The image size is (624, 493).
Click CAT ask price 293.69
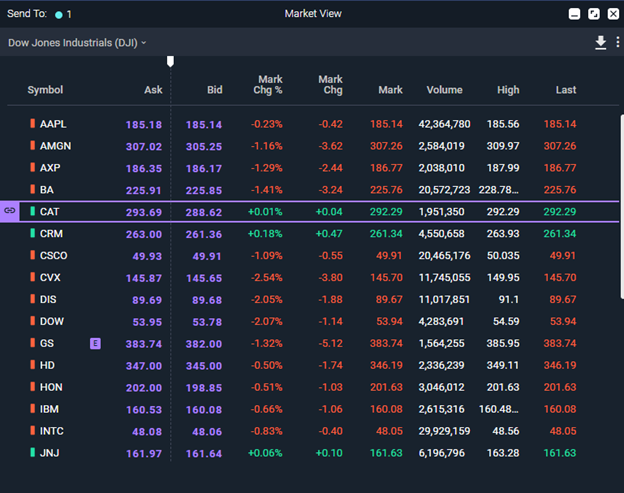[144, 212]
